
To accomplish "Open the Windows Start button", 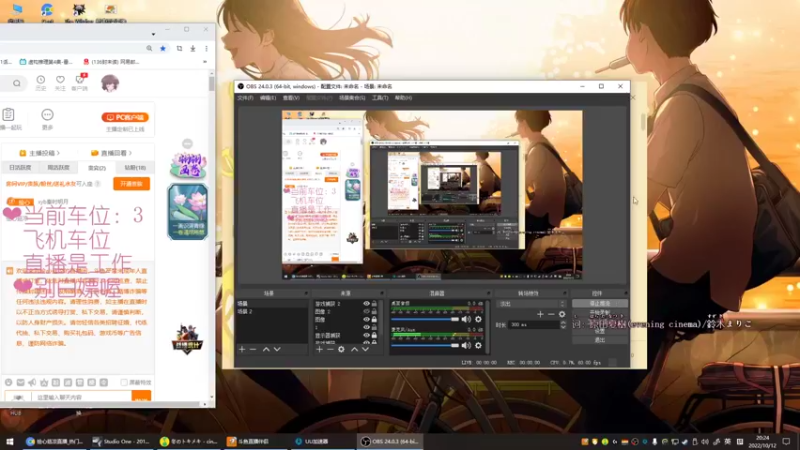I will (10, 441).
